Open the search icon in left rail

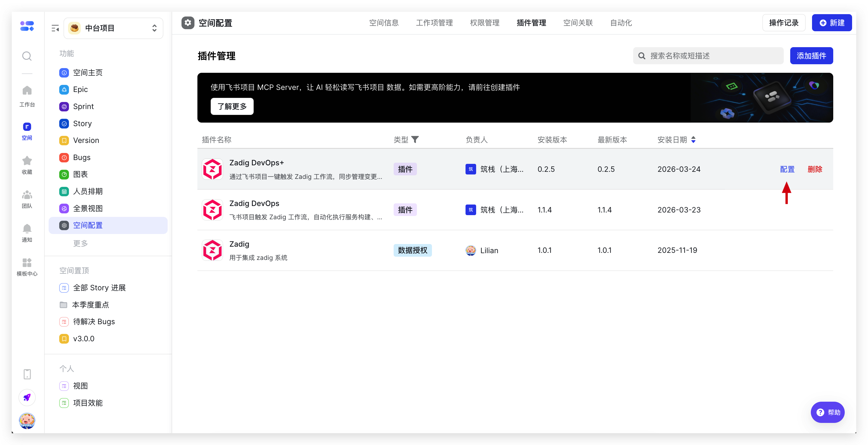[27, 56]
